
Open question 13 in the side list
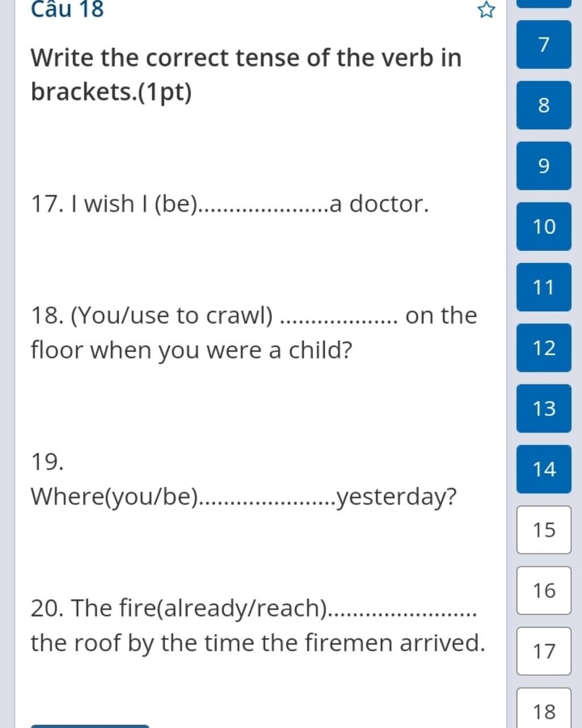(x=544, y=408)
